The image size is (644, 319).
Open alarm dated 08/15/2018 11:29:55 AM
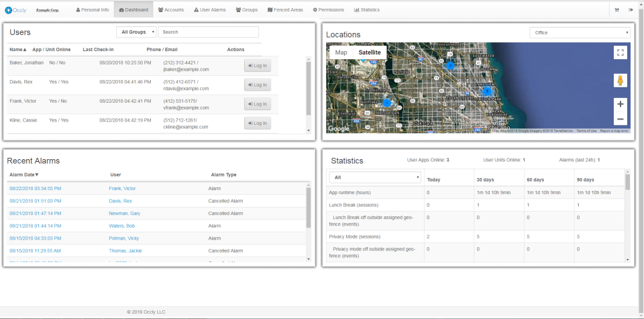coord(36,250)
